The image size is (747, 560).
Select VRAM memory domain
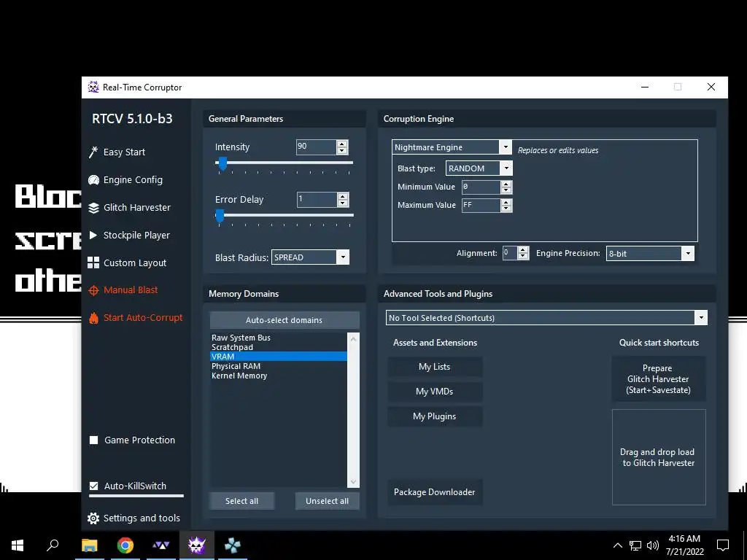pos(278,357)
